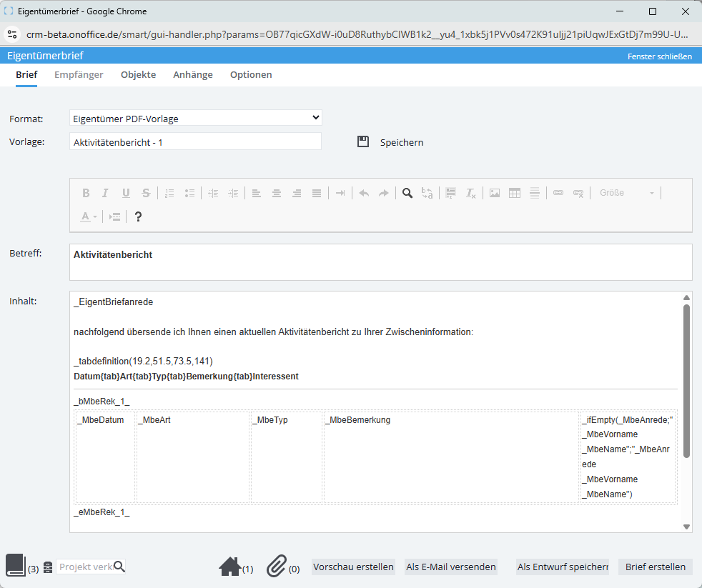The width and height of the screenshot is (702, 588).
Task: Expand the Größe font size dropdown
Action: pyautogui.click(x=626, y=193)
